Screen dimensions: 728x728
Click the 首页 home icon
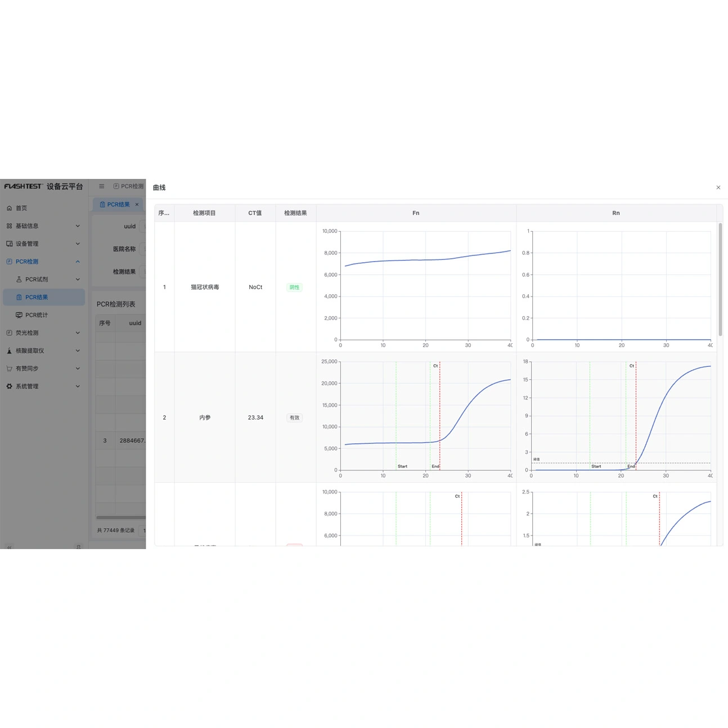pos(8,208)
